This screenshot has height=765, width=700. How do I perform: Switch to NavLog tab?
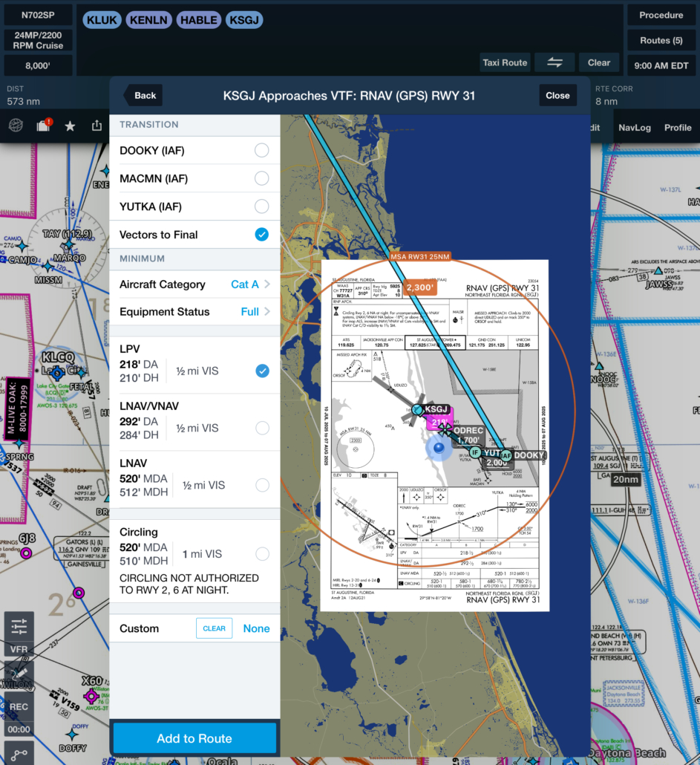point(634,127)
